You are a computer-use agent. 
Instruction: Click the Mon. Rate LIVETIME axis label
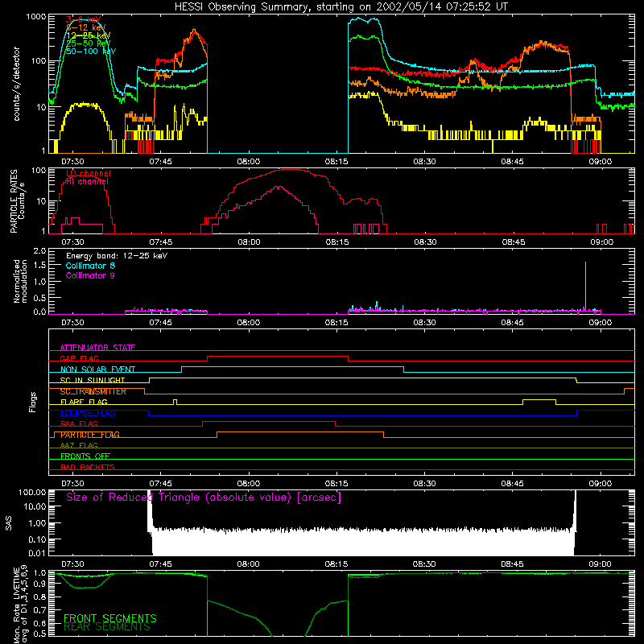pos(20,605)
